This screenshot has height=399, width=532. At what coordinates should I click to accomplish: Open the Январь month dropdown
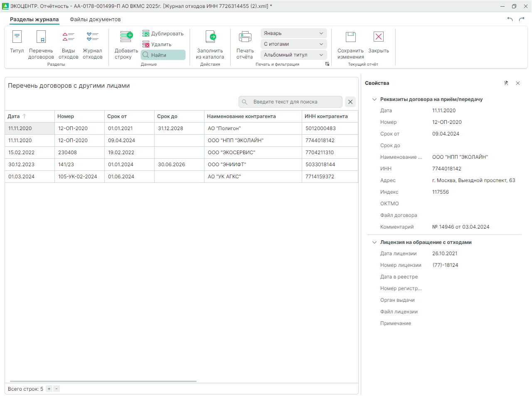293,33
